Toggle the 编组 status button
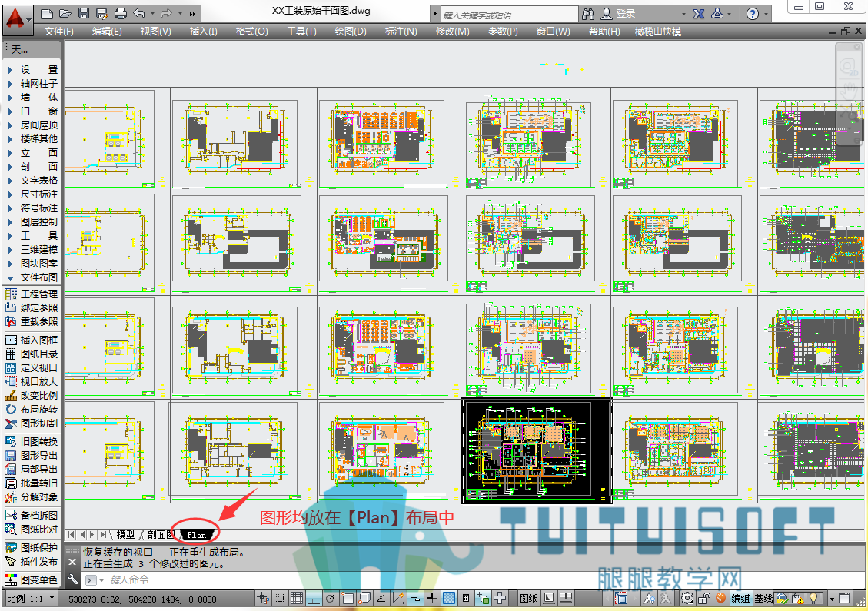 click(x=740, y=598)
